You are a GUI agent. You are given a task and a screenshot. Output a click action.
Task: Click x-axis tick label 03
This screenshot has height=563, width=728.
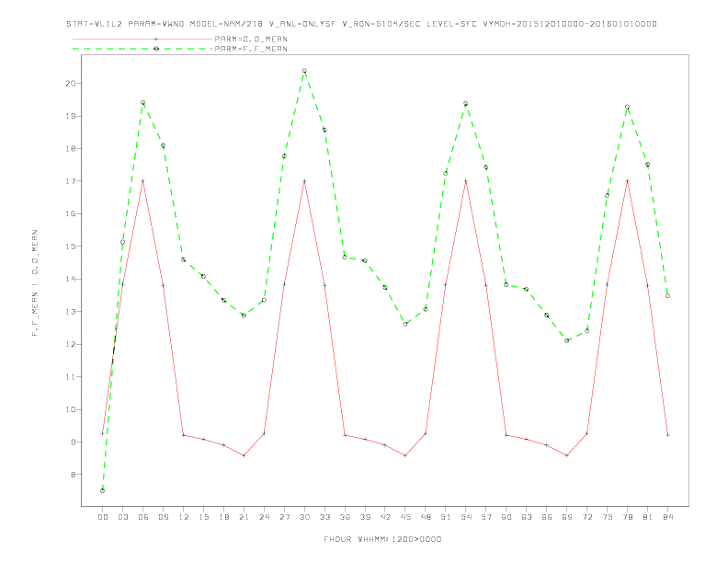coord(123,517)
